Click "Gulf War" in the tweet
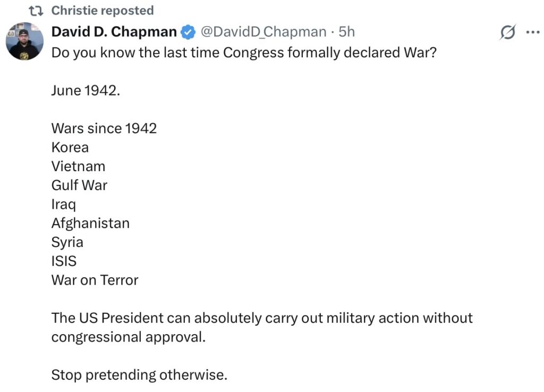This screenshot has height=392, width=544. tap(79, 185)
